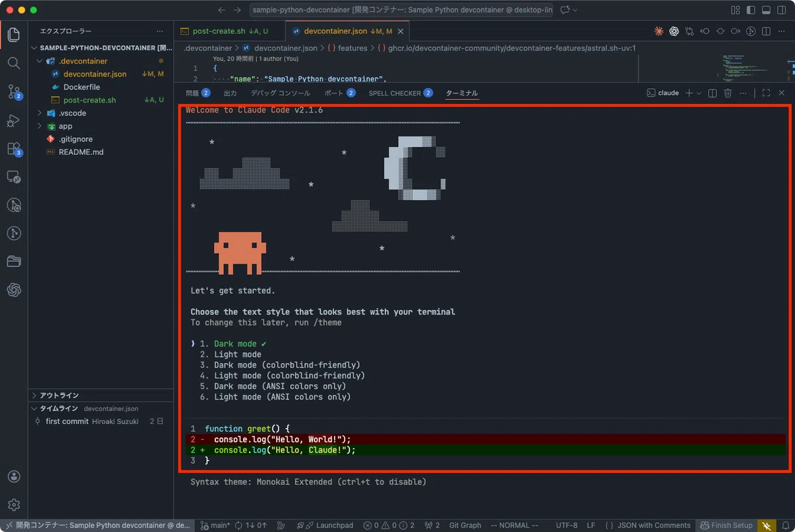795x532 pixels.
Task: Open the Remote Explorer view
Action: pos(14,177)
